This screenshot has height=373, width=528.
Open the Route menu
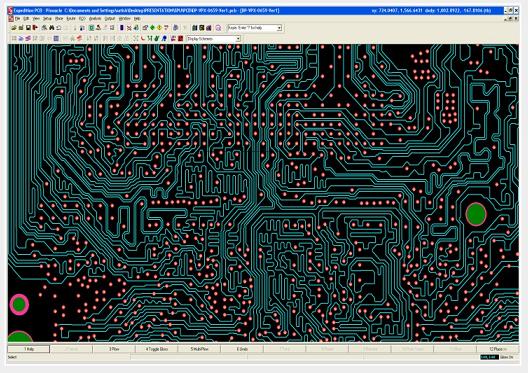71,19
